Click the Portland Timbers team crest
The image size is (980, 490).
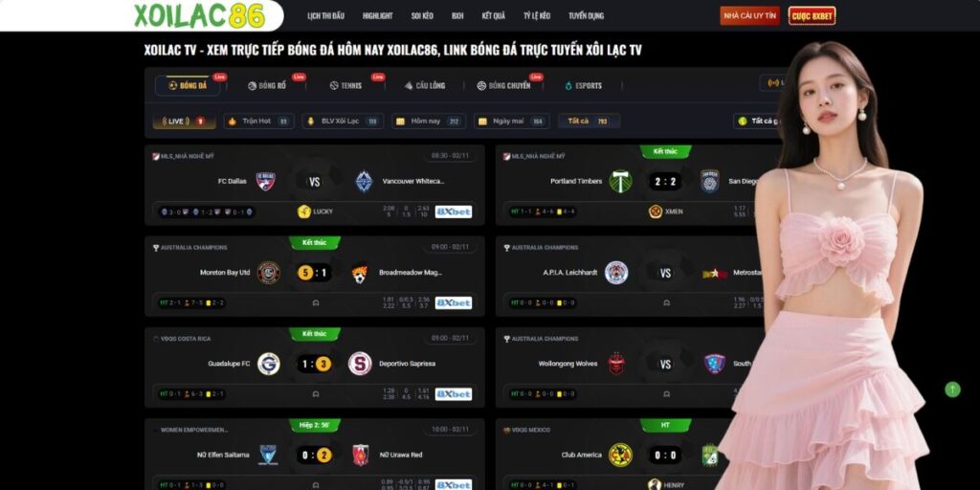(620, 181)
